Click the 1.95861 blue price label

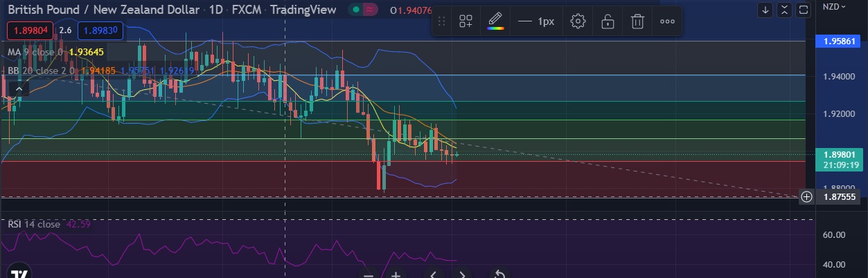point(839,41)
